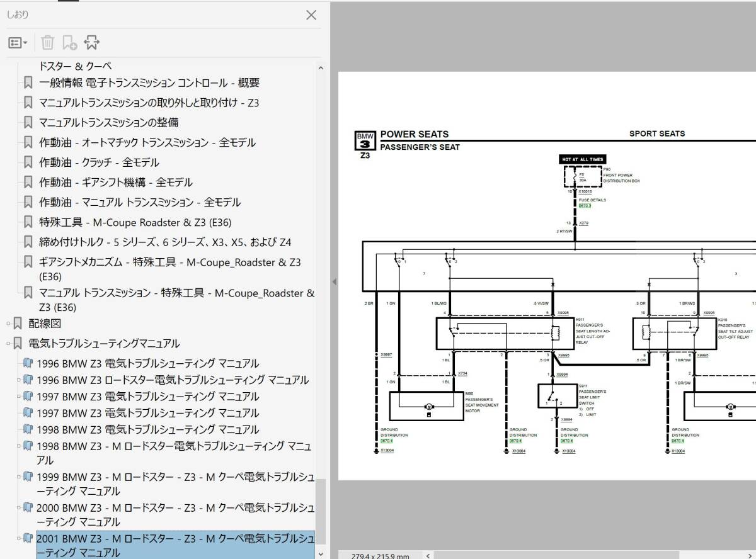Expand 2000 BMW Z3 - M ロードスター node
Image resolution: width=756 pixels, height=559 pixels.
coord(19,508)
